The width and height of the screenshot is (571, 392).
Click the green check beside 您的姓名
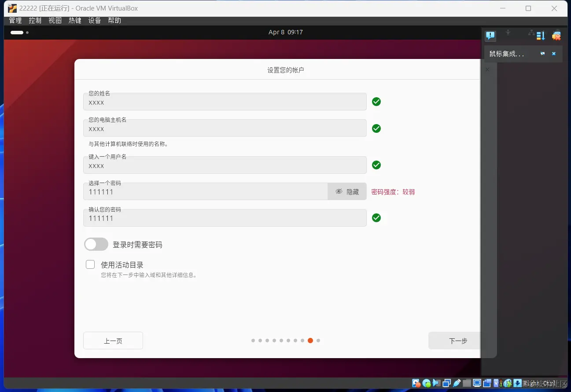click(376, 102)
